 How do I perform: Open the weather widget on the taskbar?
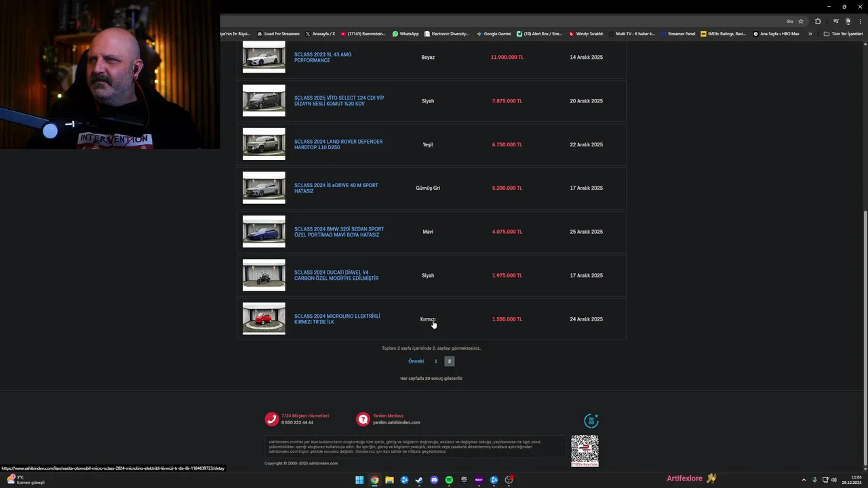click(x=24, y=480)
